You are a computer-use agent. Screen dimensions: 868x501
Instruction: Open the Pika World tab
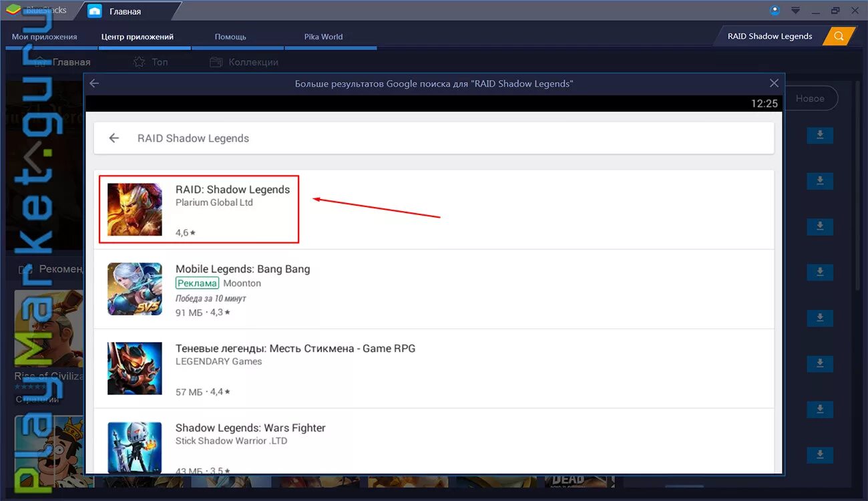pyautogui.click(x=323, y=37)
